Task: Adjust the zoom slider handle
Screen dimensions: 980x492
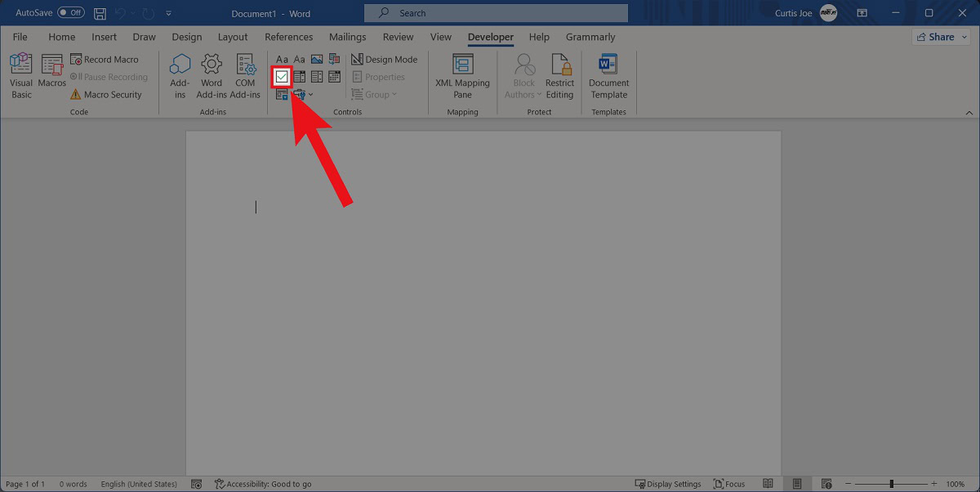Action: point(891,484)
